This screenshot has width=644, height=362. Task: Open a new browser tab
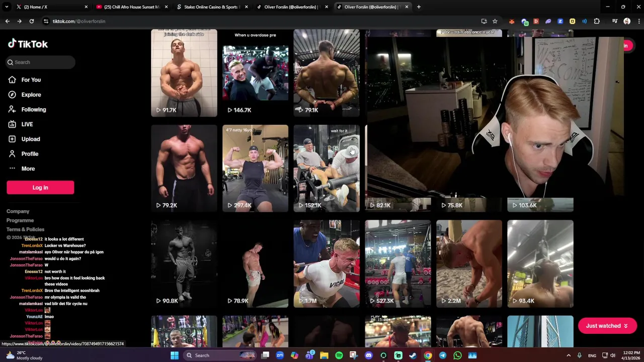419,7
